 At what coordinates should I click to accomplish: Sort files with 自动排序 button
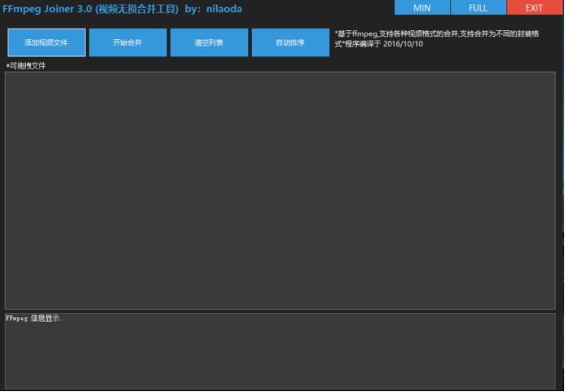(x=290, y=42)
